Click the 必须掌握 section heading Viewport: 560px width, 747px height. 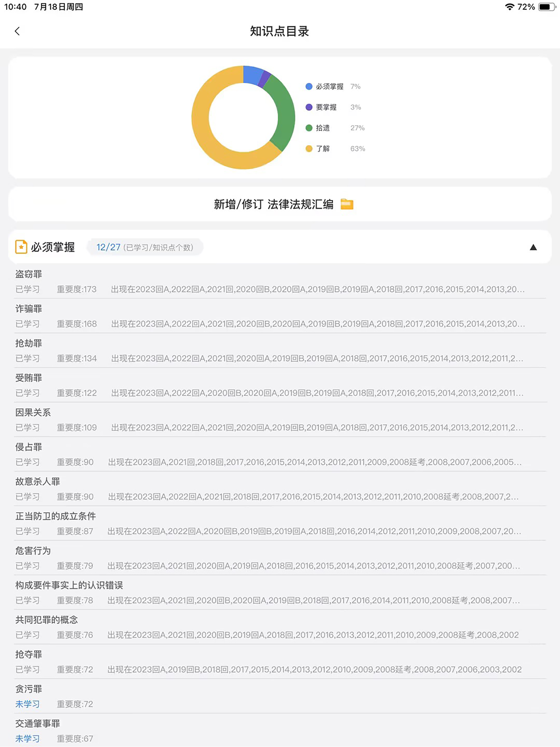pyautogui.click(x=53, y=247)
